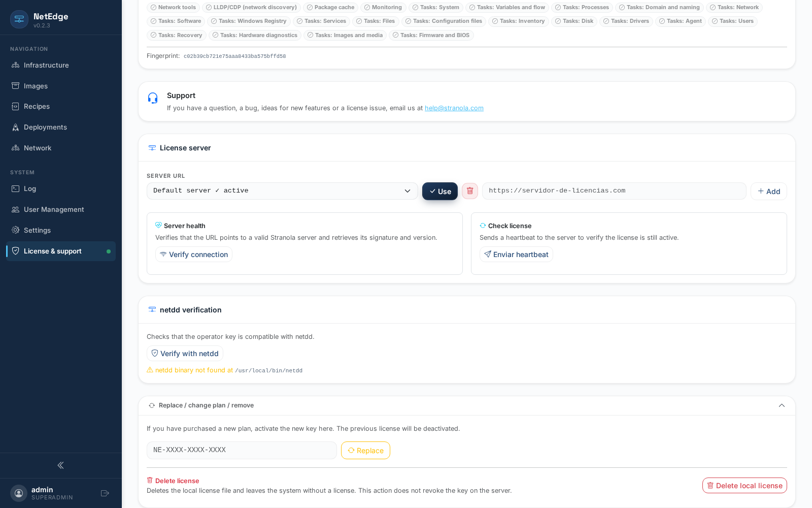Click the Server health heartbeat icon
The width and height of the screenshot is (812, 508).
click(x=158, y=226)
